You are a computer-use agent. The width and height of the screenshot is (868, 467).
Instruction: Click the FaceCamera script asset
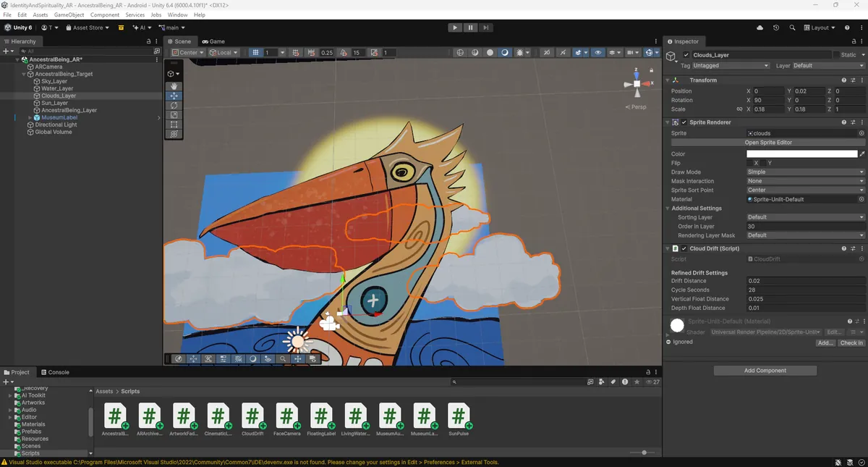286,420
